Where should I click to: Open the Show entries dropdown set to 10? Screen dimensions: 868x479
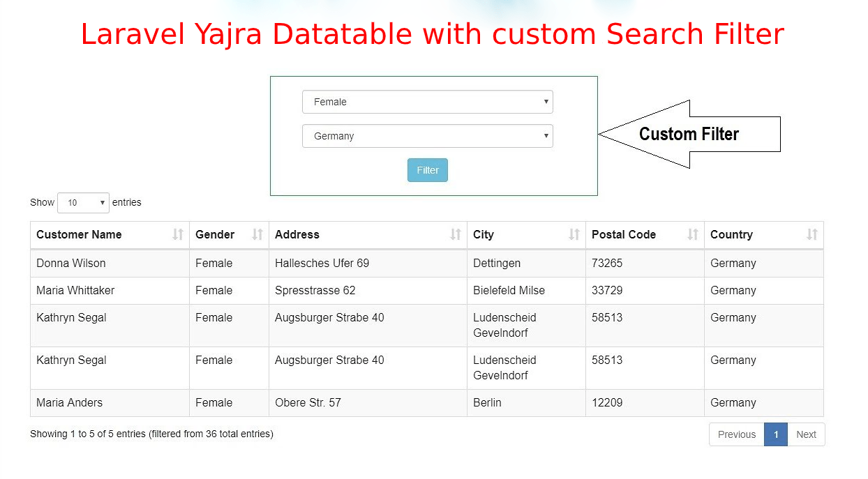pyautogui.click(x=83, y=202)
